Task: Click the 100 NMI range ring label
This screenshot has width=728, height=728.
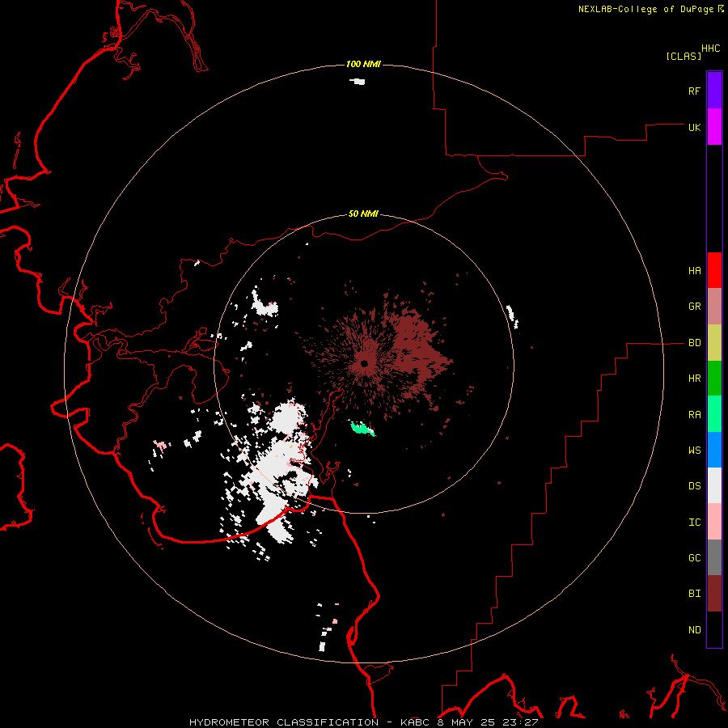Action: click(x=363, y=64)
